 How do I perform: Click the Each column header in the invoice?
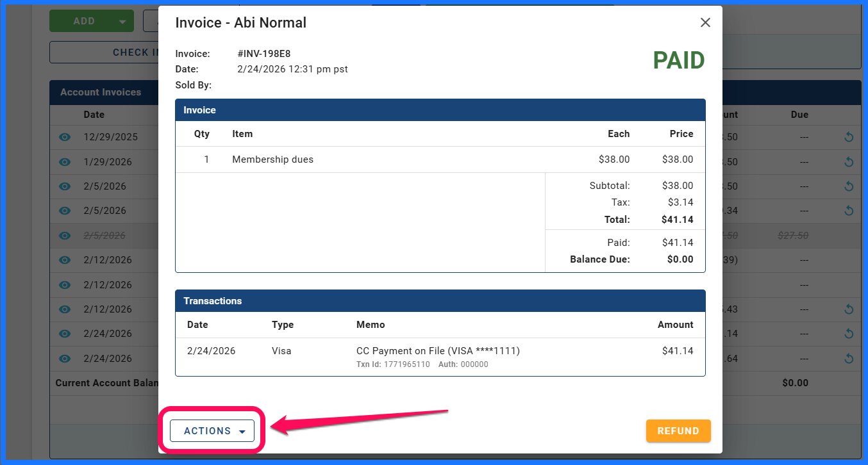click(x=619, y=134)
